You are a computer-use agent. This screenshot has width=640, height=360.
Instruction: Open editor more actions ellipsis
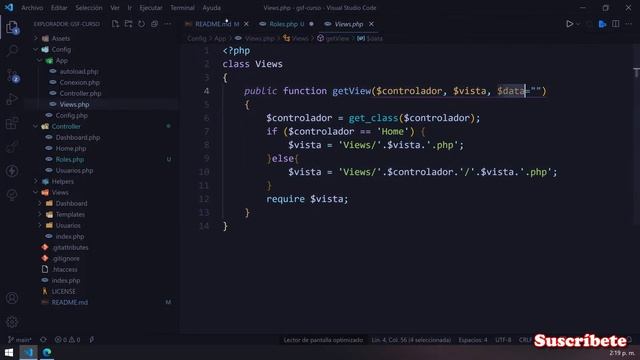click(x=629, y=24)
